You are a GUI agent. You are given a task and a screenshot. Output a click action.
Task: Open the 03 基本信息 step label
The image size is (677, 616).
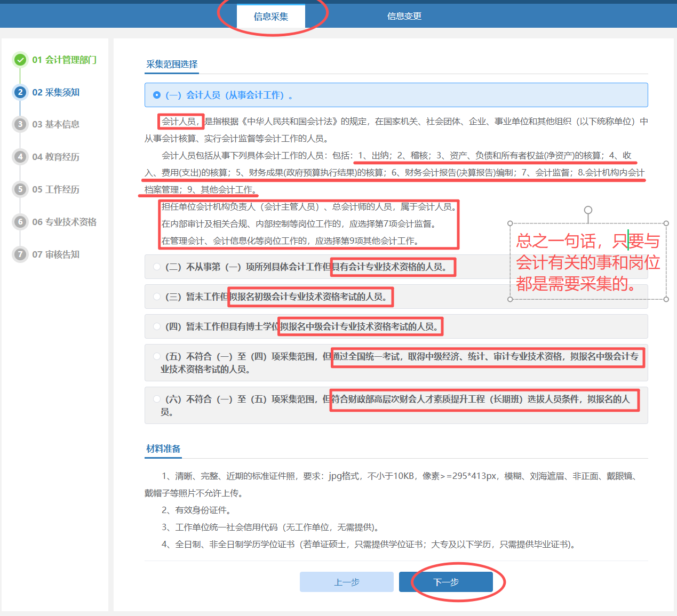[x=55, y=124]
